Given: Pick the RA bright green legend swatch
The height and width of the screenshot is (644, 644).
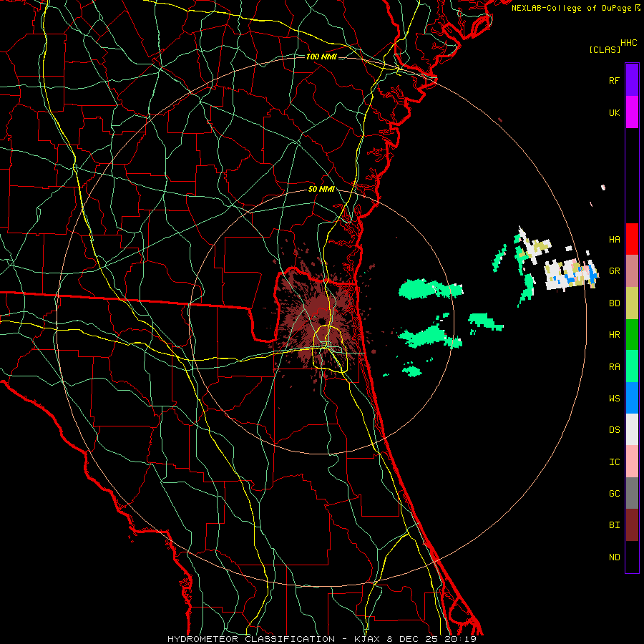Looking at the screenshot, I should coord(632,366).
